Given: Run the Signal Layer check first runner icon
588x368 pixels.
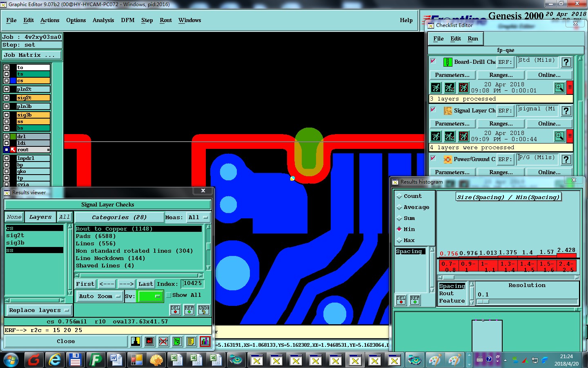Looking at the screenshot, I should click(x=436, y=136).
